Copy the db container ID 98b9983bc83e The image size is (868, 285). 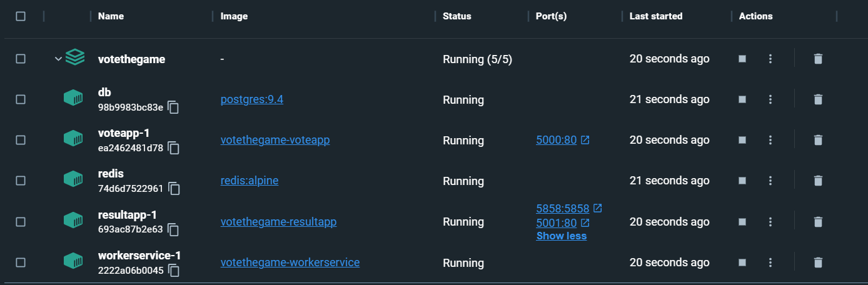tap(173, 107)
